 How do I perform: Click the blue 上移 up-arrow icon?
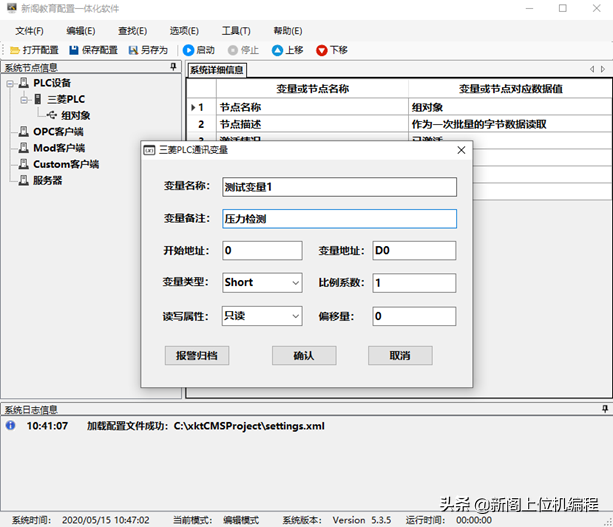coord(277,50)
